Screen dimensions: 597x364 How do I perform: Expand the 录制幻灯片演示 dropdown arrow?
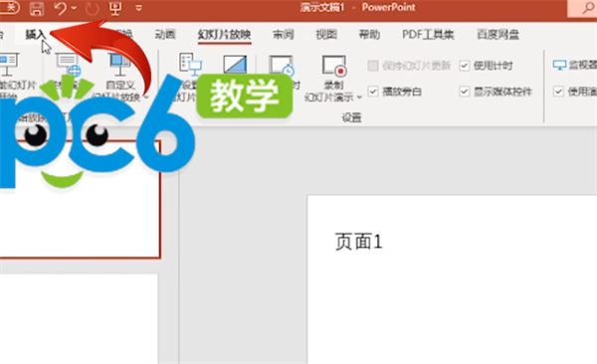click(x=359, y=97)
